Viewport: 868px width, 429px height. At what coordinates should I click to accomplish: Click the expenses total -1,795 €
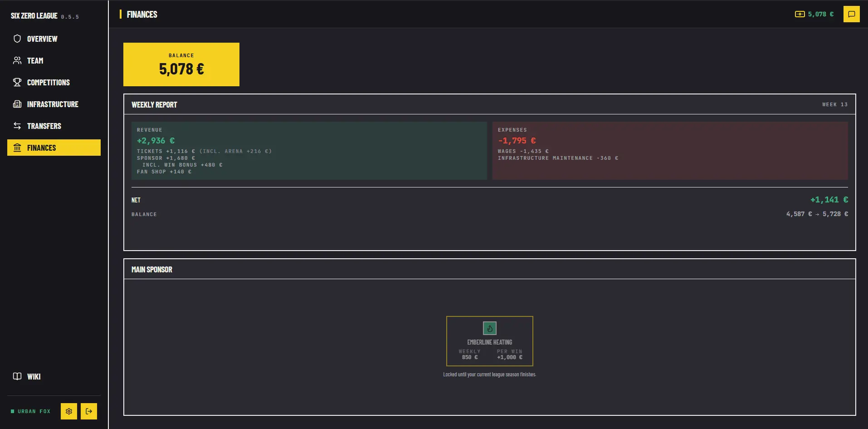517,141
